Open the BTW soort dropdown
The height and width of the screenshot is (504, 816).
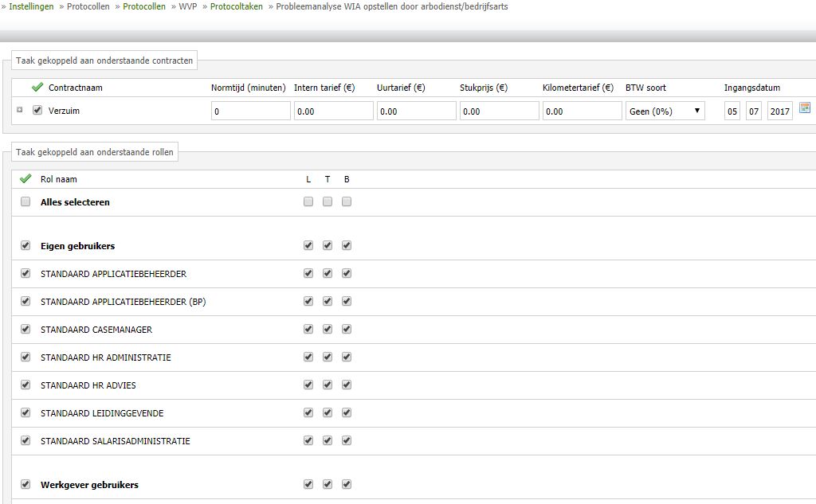tap(665, 111)
